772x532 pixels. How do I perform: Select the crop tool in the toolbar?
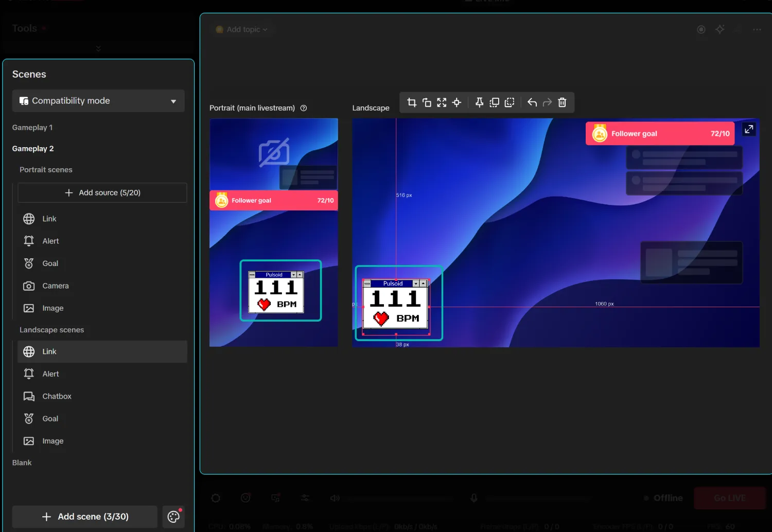point(412,102)
